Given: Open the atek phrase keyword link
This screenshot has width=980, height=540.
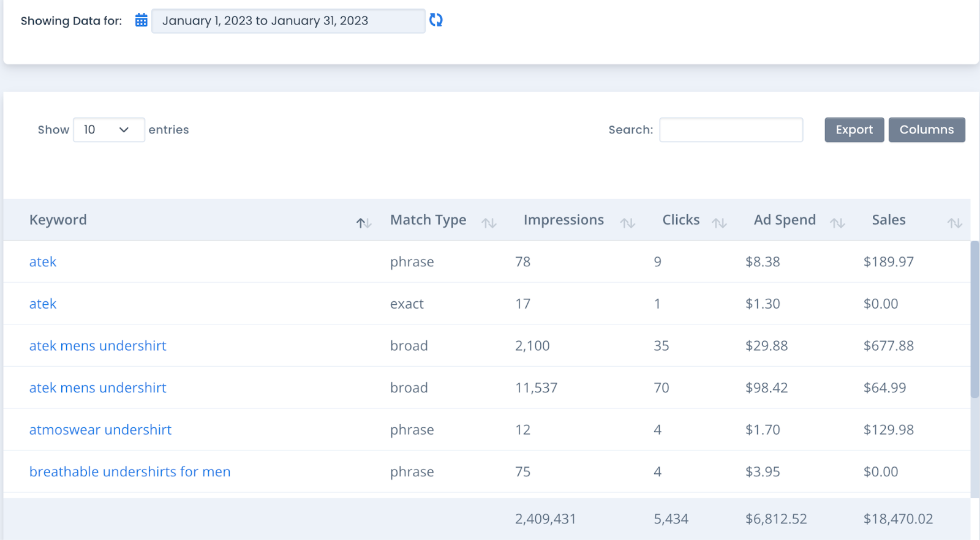Looking at the screenshot, I should [43, 262].
